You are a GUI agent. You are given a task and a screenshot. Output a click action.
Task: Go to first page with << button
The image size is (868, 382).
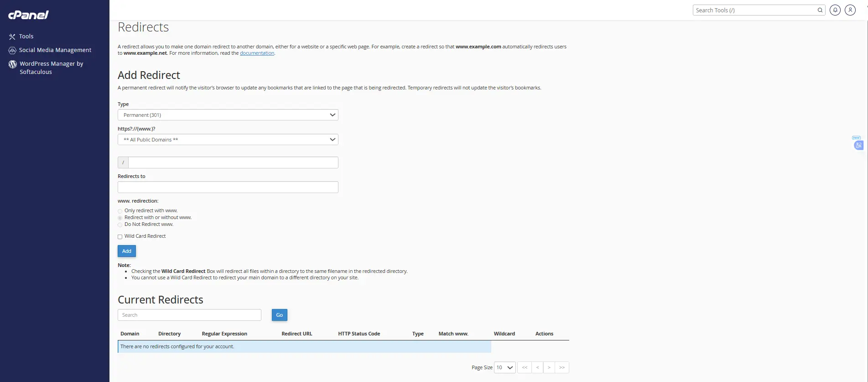tap(525, 367)
